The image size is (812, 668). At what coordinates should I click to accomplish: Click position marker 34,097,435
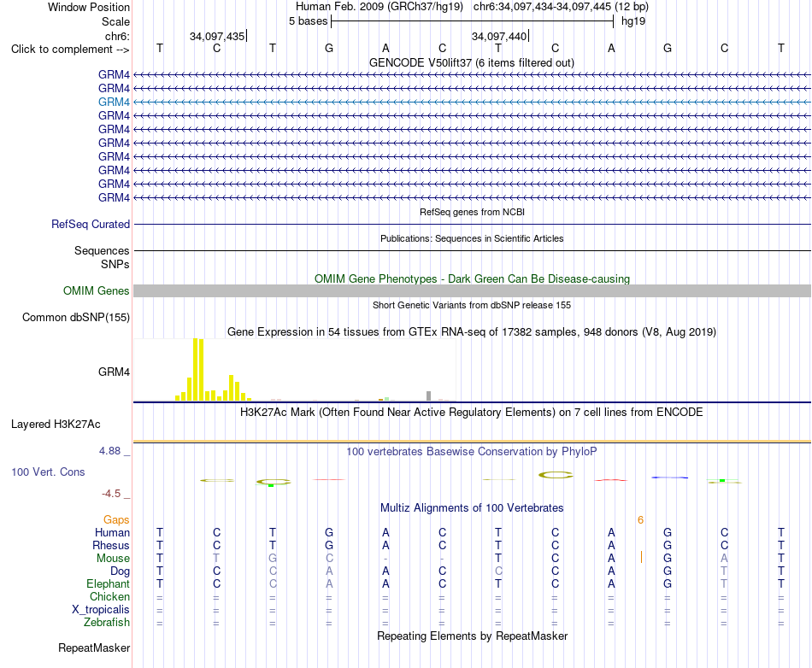click(217, 36)
